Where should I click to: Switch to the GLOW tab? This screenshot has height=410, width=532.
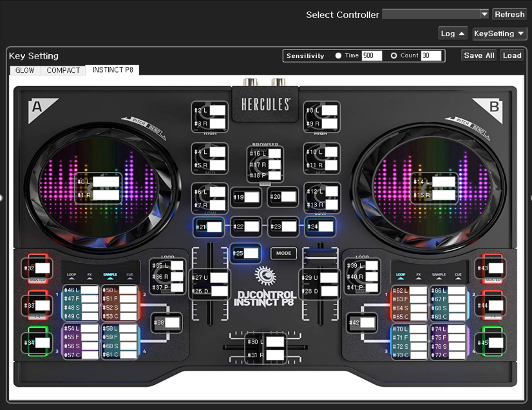click(25, 70)
